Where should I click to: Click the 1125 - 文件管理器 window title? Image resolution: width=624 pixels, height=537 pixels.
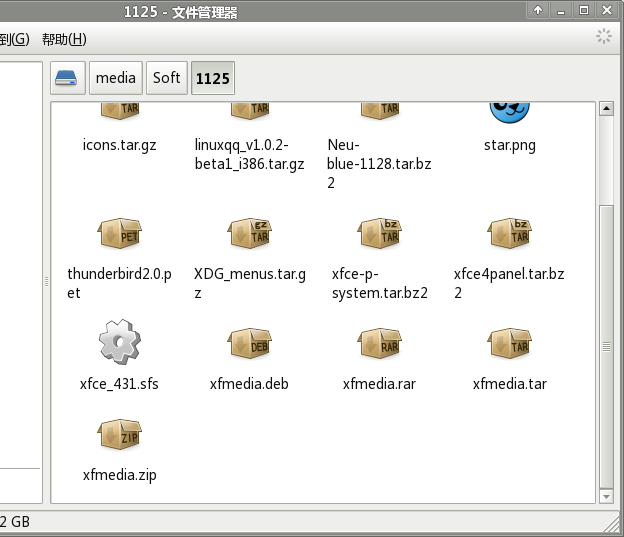[x=181, y=12]
